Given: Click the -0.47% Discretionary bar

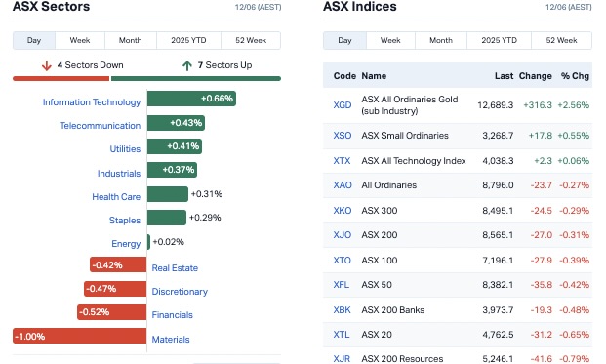Looking at the screenshot, I should [x=115, y=289].
